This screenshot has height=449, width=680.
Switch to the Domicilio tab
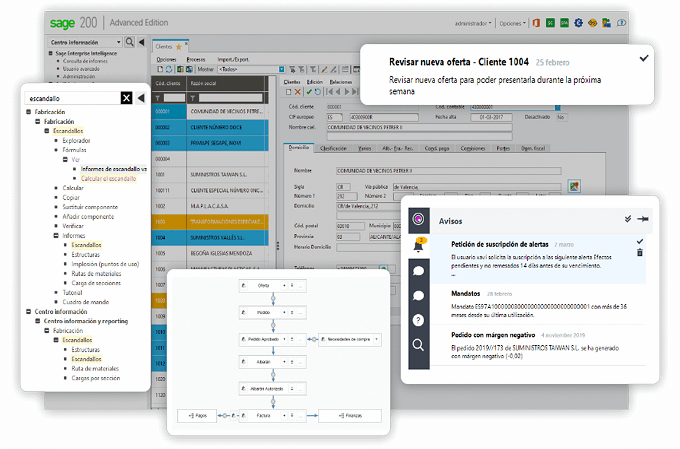[298, 147]
